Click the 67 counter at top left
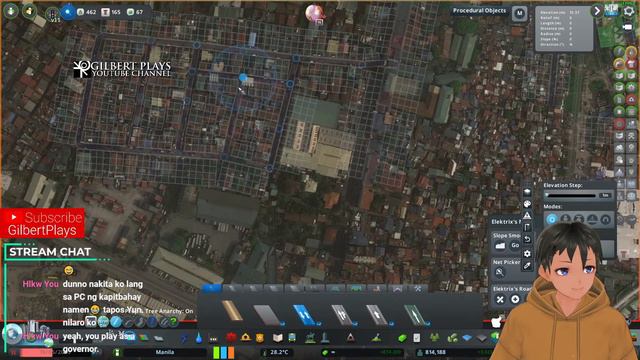This screenshot has height=360, width=640. tap(140, 12)
